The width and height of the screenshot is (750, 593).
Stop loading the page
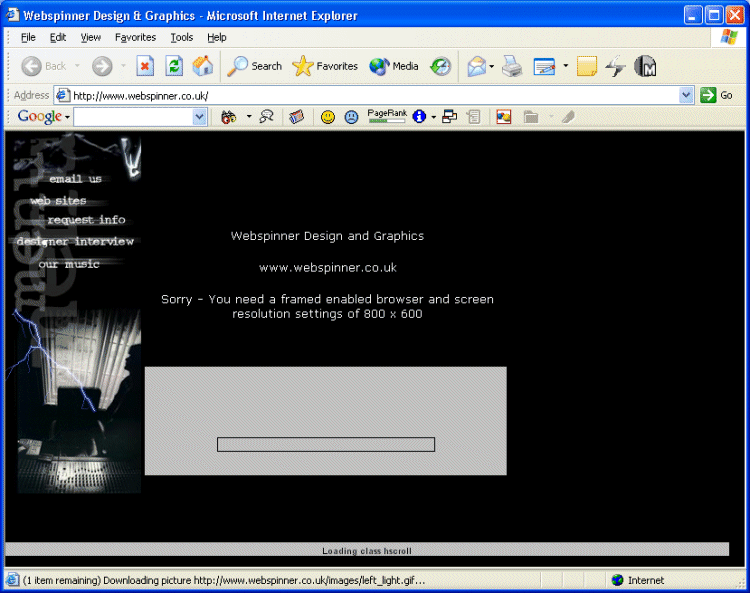[145, 66]
